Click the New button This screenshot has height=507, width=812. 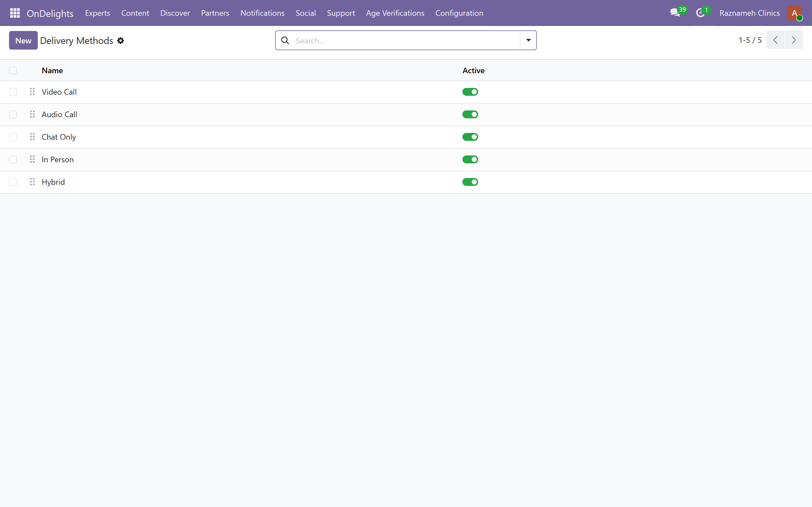tap(23, 40)
